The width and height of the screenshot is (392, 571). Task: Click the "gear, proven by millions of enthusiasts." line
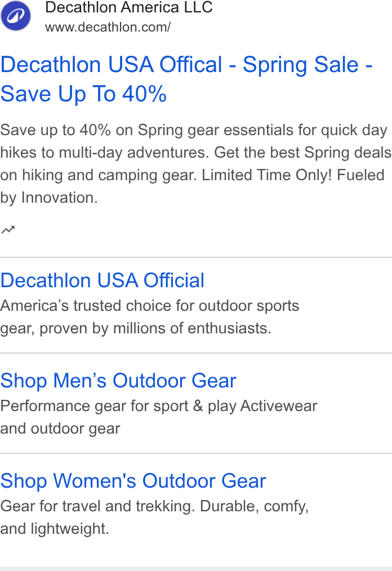click(x=136, y=328)
